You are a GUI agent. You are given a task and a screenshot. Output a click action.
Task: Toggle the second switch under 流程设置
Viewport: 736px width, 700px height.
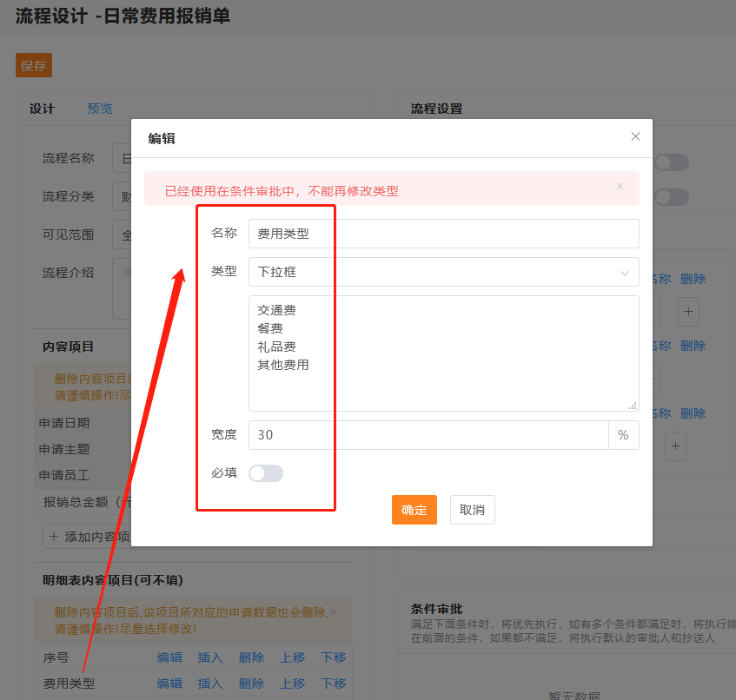point(672,197)
